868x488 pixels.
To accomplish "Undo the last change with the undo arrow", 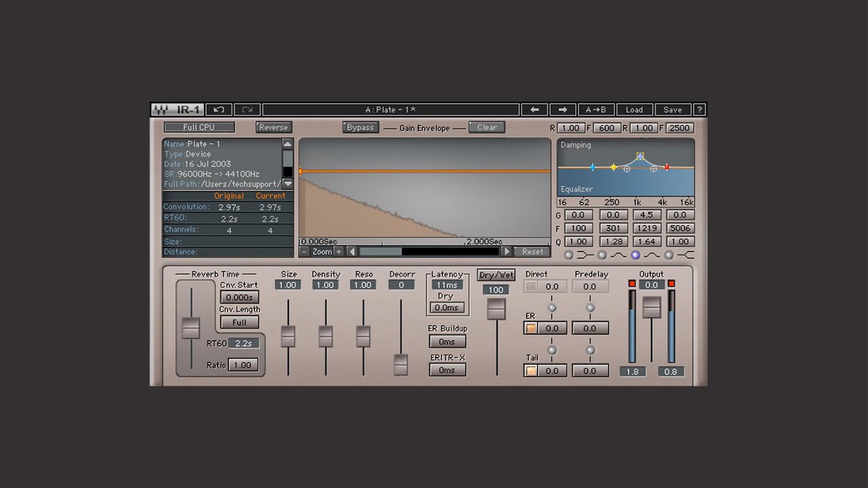I will point(219,110).
